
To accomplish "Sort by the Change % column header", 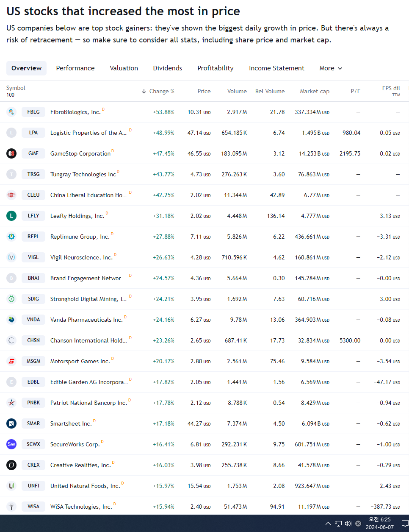I will point(162,91).
